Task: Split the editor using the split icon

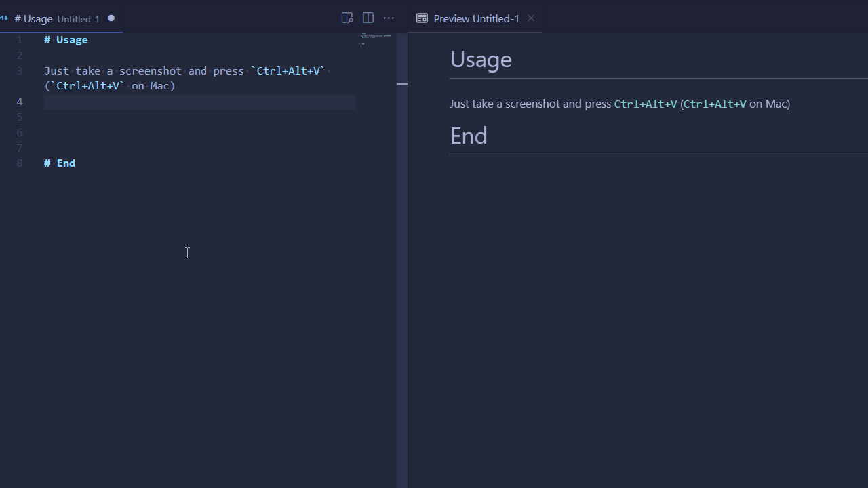Action: 368,18
